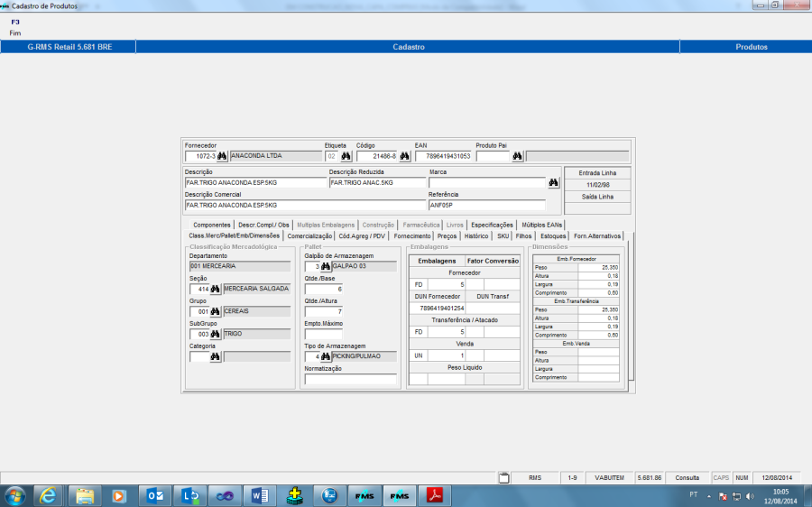Click the F3 Fim menu command
Viewport: 812px width, 507px height.
coord(15,27)
